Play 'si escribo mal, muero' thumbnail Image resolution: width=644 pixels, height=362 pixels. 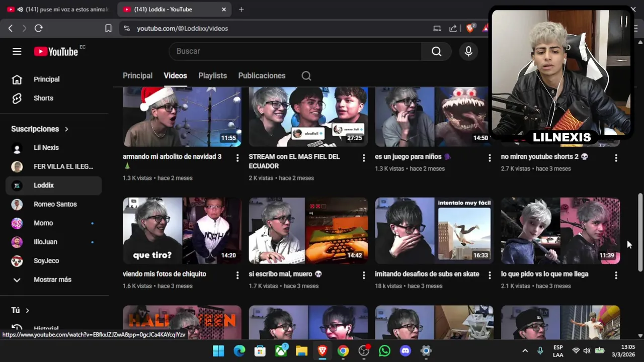308,231
